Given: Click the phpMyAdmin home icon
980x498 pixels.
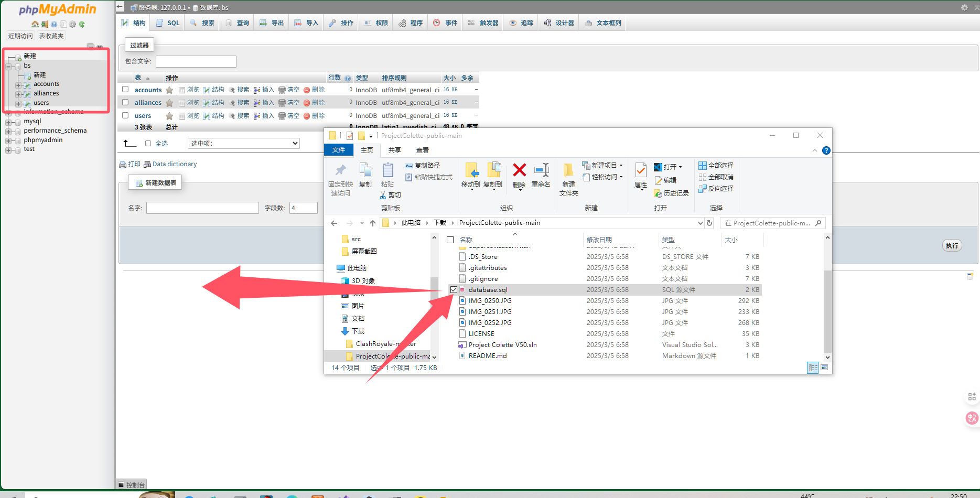Looking at the screenshot, I should click(x=35, y=24).
